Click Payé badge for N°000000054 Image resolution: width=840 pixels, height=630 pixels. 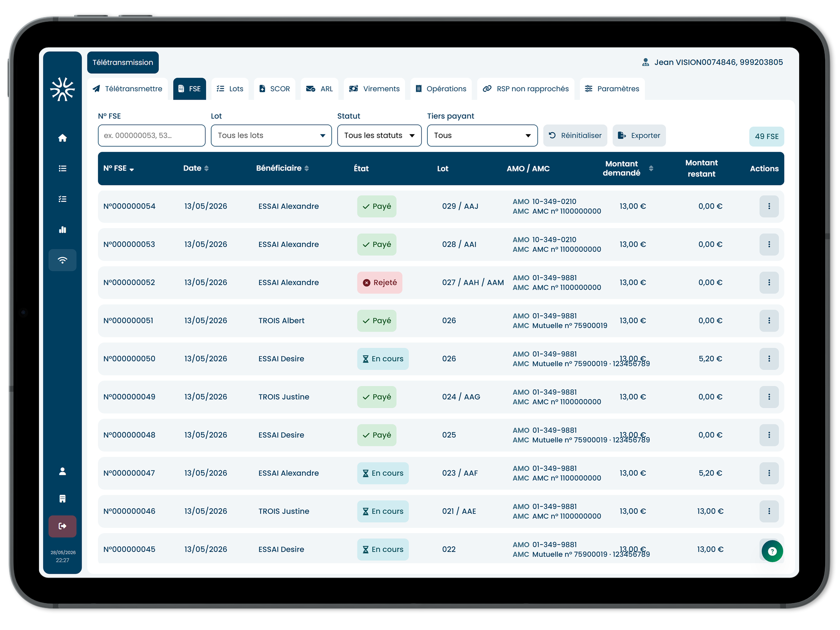click(x=377, y=206)
